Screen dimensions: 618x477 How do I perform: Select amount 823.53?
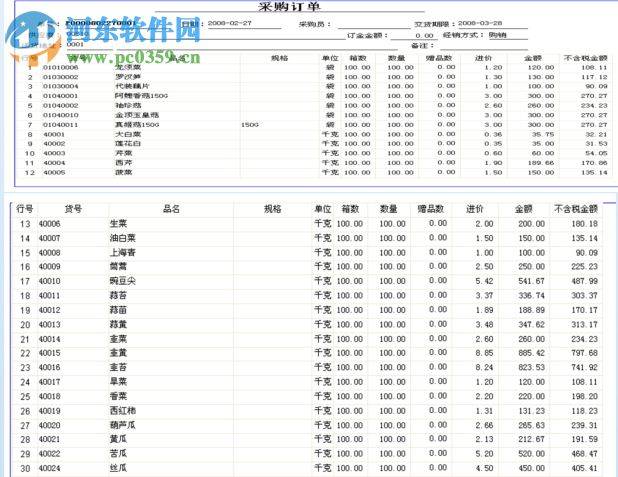tap(531, 367)
